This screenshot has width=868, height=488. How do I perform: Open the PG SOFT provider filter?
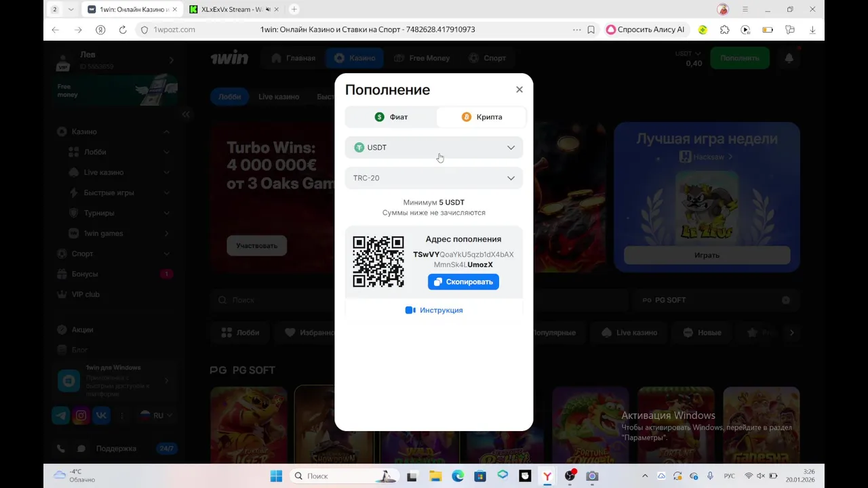715,300
